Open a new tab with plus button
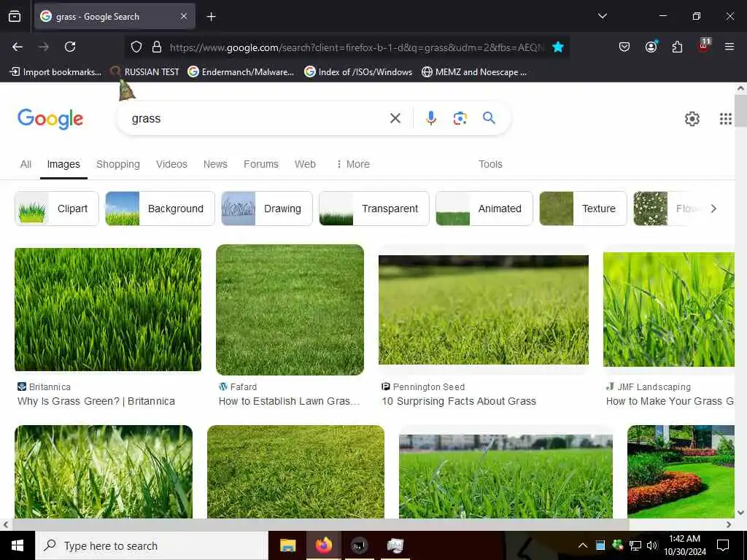This screenshot has height=560, width=747. (x=211, y=17)
